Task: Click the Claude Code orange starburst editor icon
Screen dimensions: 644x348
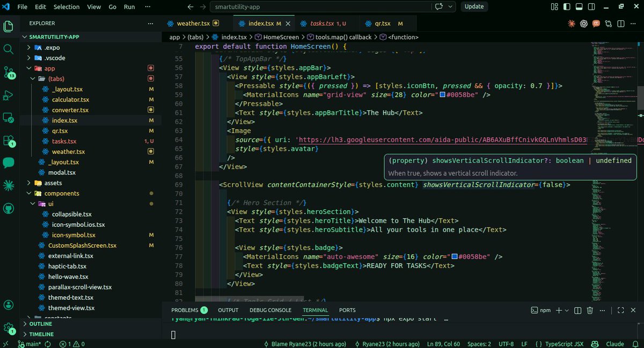Action: pyautogui.click(x=571, y=24)
